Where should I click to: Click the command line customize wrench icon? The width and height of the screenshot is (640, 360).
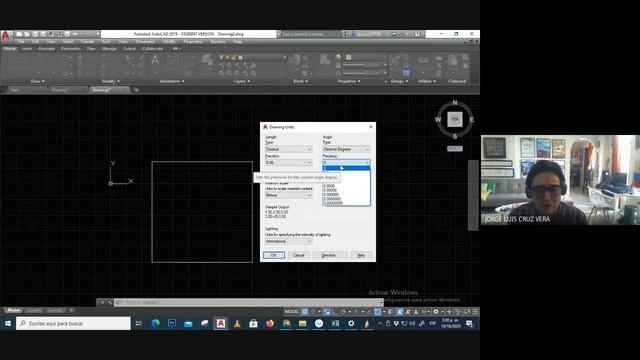click(110, 302)
